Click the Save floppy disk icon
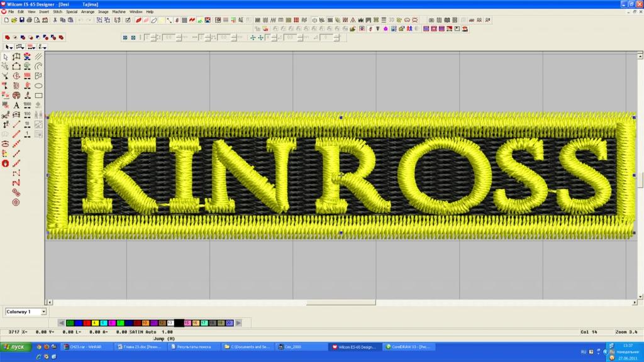 click(x=21, y=20)
